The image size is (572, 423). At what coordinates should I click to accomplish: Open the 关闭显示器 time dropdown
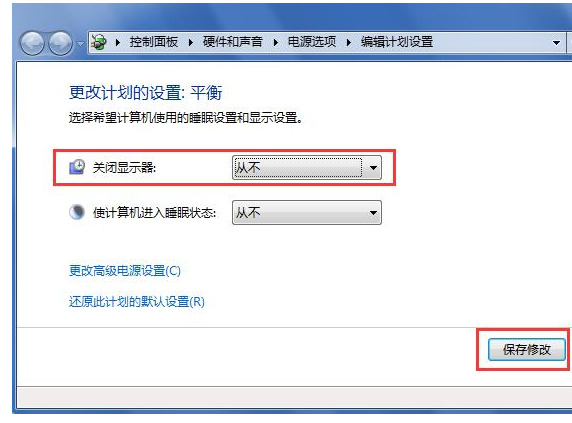307,168
